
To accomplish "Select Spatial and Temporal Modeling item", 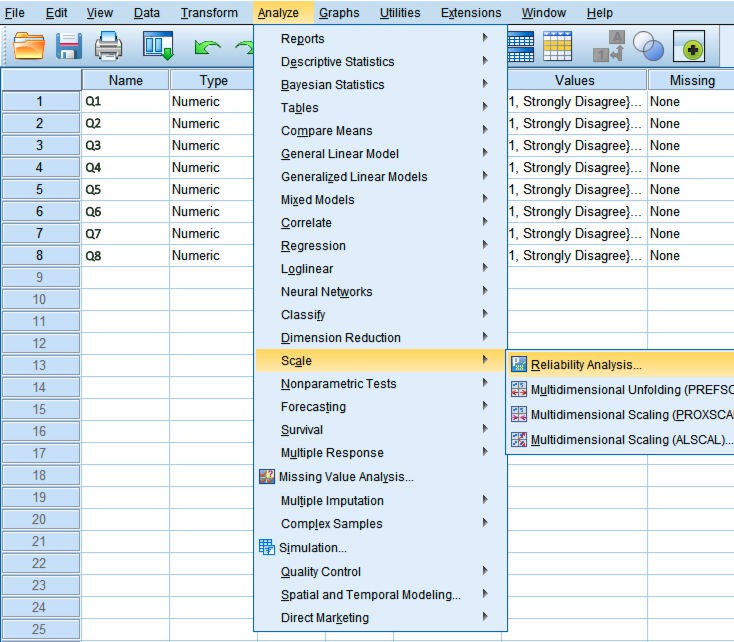I will (381, 594).
